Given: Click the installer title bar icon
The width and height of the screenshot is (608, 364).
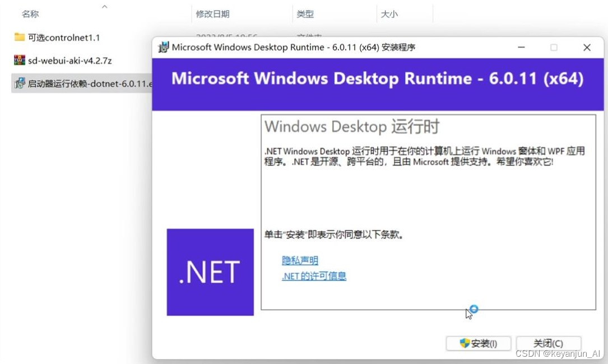Looking at the screenshot, I should point(163,47).
